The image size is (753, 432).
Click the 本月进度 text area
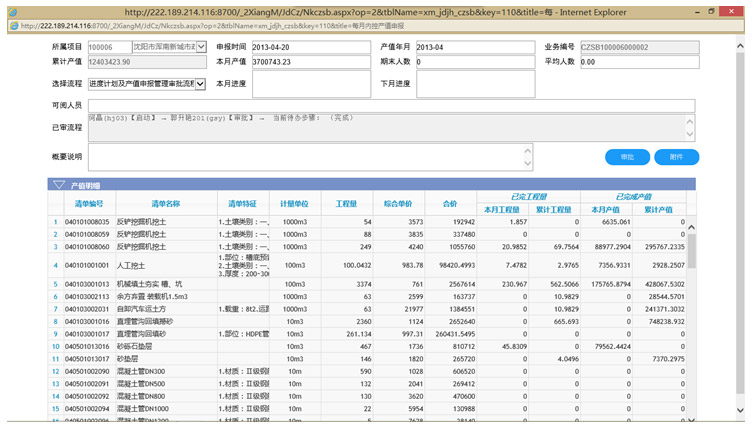pos(311,84)
